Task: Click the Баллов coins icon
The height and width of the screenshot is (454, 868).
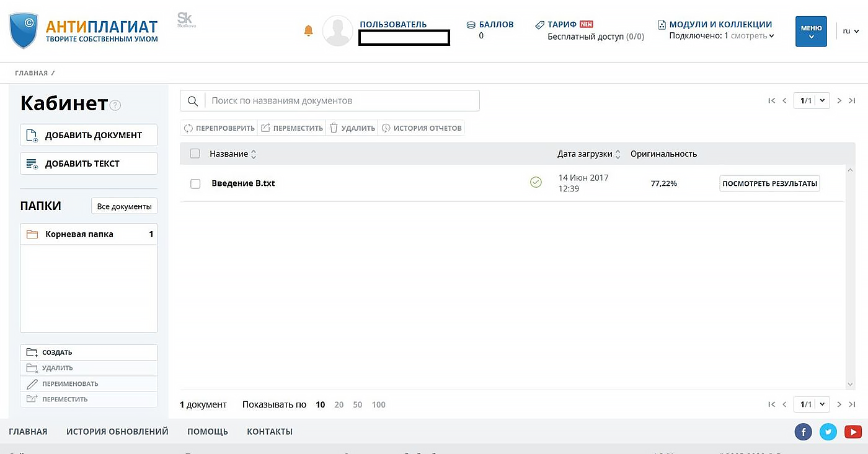Action: (x=471, y=25)
